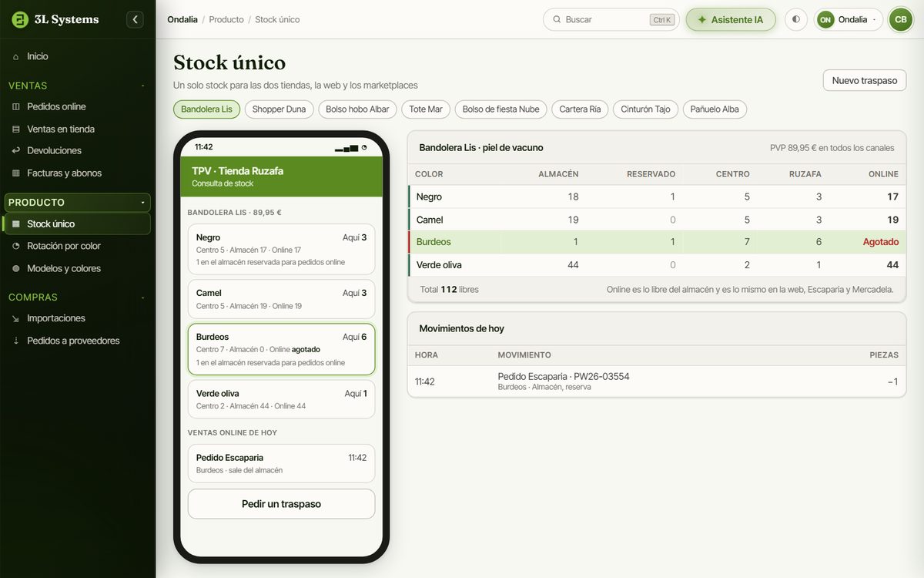
Task: Click the search magnifier icon
Action: click(557, 19)
